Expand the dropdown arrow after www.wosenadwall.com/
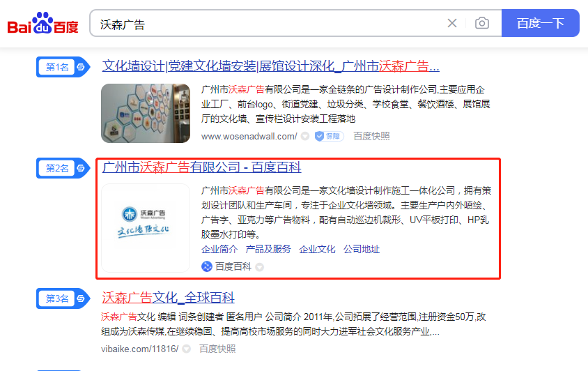588x371 pixels. click(305, 136)
